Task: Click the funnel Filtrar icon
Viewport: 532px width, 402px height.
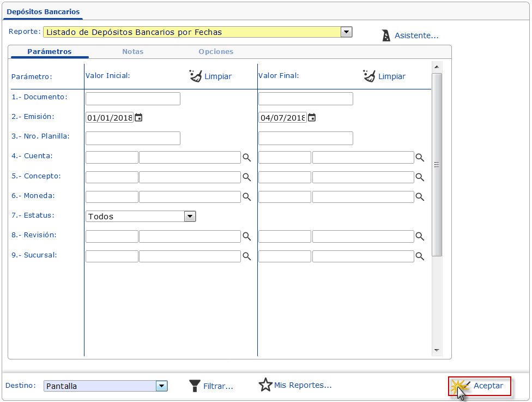Action: click(195, 386)
